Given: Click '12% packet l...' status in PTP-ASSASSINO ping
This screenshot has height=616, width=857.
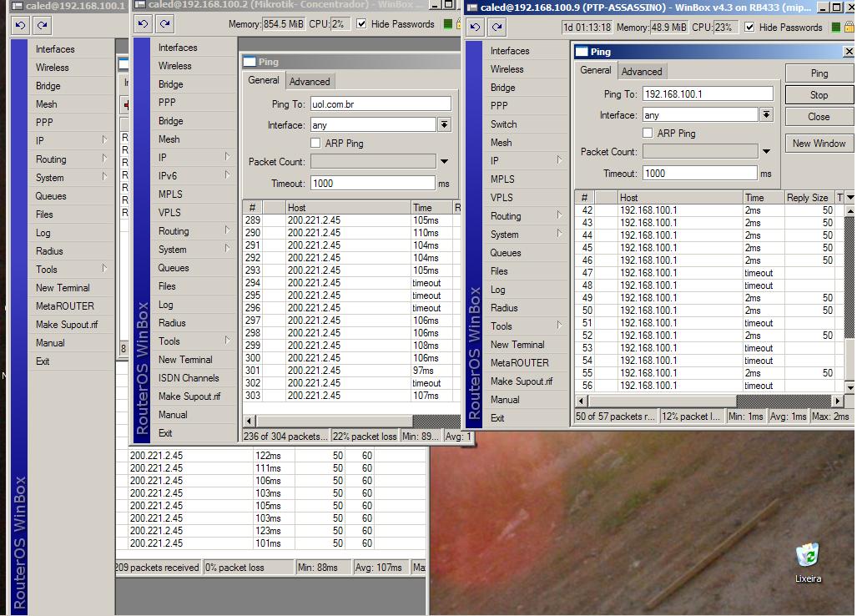Looking at the screenshot, I should pyautogui.click(x=692, y=416).
